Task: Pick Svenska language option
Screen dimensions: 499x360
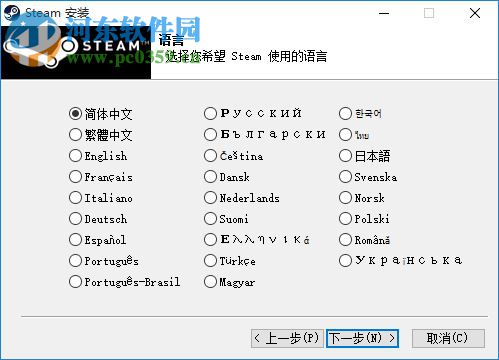Action: 345,177
